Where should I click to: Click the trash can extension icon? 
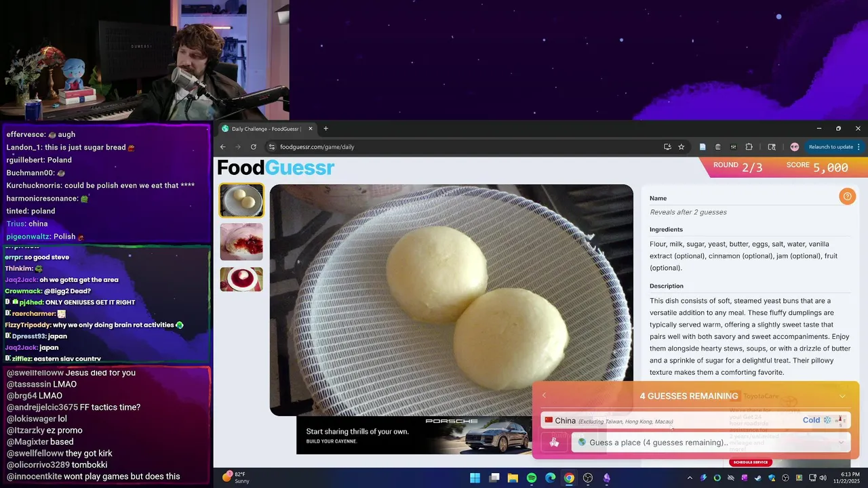coord(717,146)
